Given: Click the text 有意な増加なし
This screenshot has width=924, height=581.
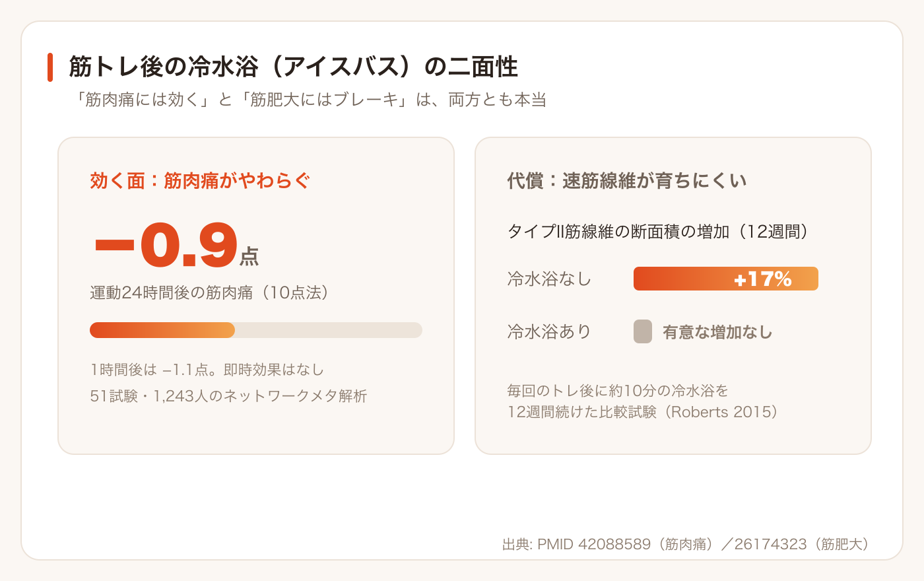Looking at the screenshot, I should click(x=717, y=332).
